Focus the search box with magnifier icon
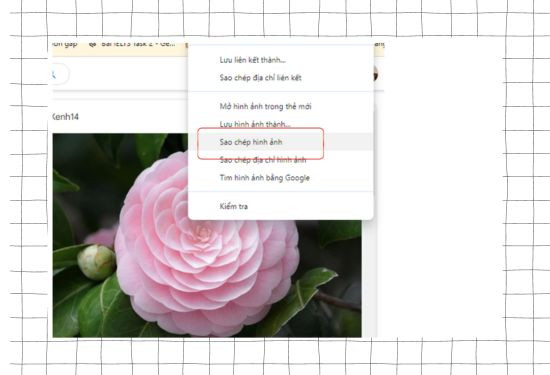550x375 pixels. tap(60, 74)
